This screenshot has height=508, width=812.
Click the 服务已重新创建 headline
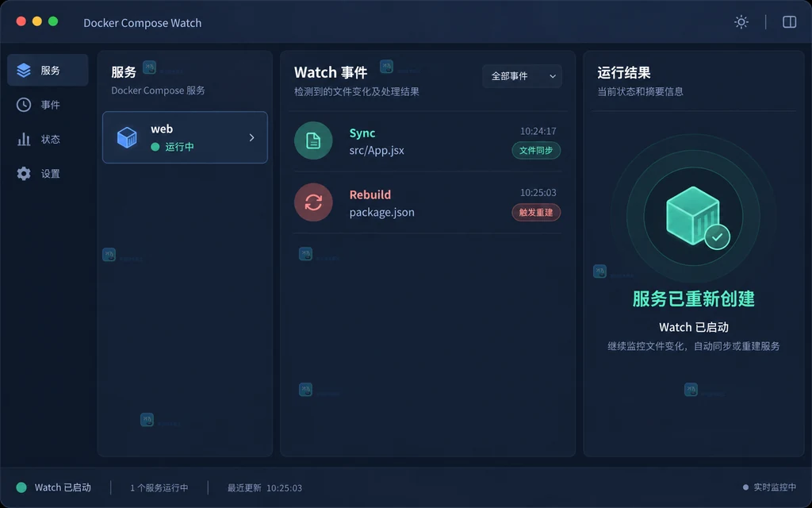693,298
